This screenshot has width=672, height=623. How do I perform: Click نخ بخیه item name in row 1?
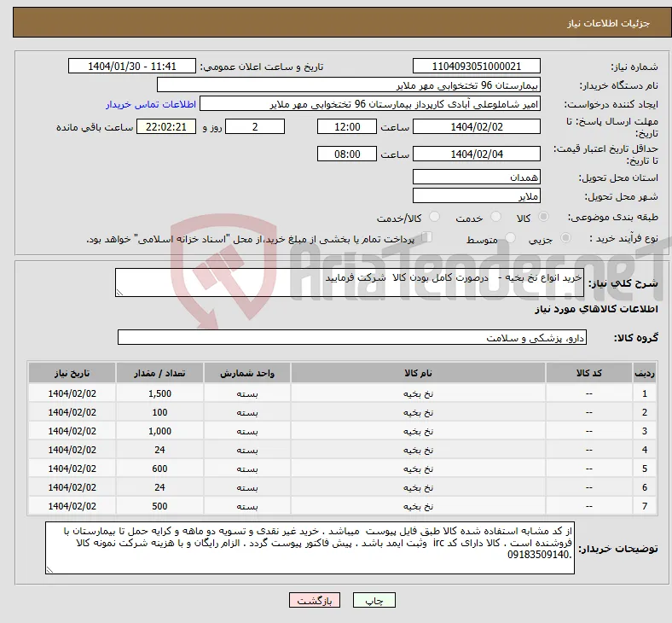point(418,393)
